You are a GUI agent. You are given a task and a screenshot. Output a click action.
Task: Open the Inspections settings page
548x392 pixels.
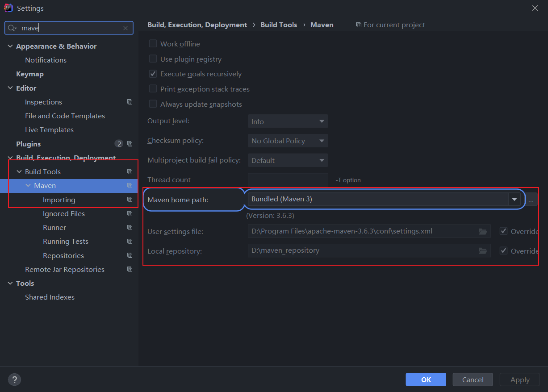(x=43, y=102)
